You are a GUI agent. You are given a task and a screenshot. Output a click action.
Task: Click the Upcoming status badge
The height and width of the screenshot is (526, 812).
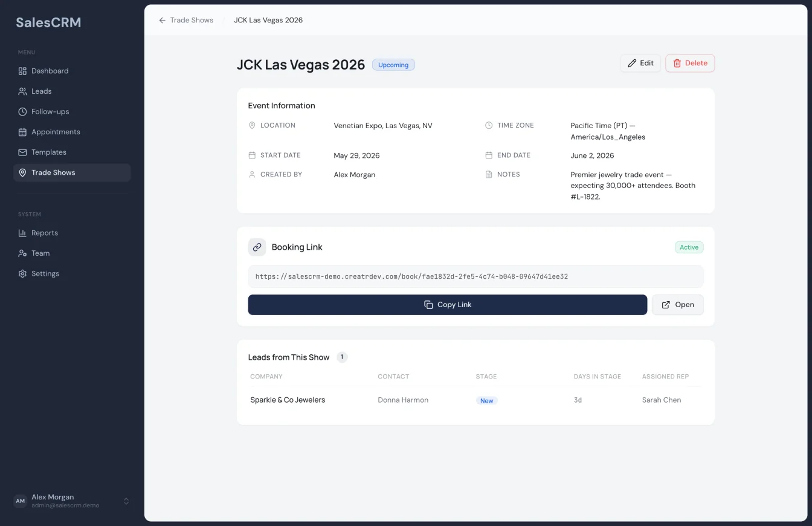coord(393,65)
